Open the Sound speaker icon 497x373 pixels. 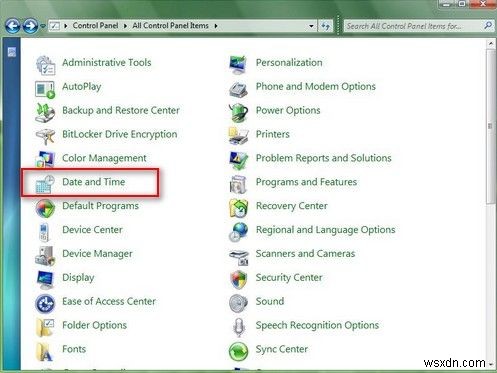239,303
